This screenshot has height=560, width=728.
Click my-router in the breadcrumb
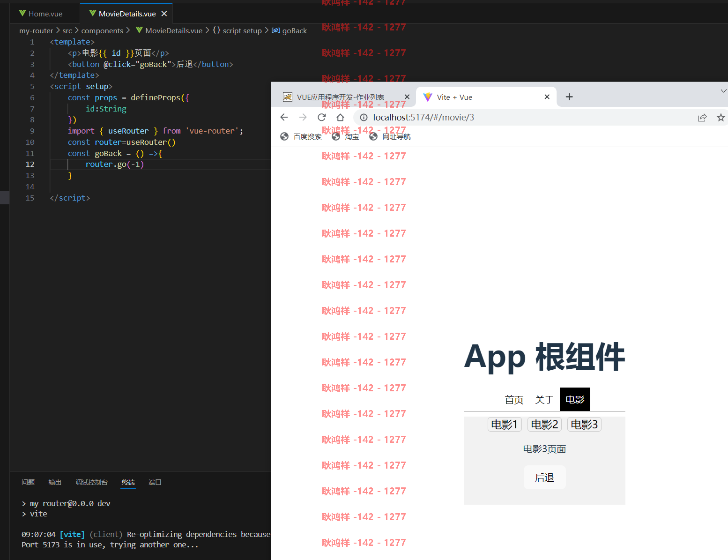36,30
